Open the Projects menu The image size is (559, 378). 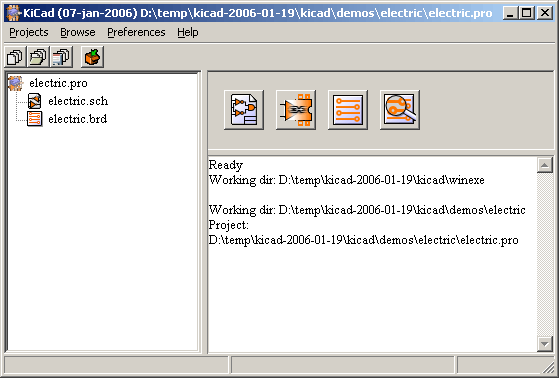[29, 32]
